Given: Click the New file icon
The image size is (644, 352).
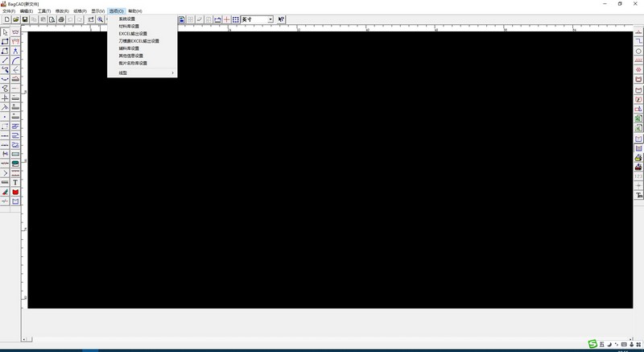Looking at the screenshot, I should [x=6, y=19].
